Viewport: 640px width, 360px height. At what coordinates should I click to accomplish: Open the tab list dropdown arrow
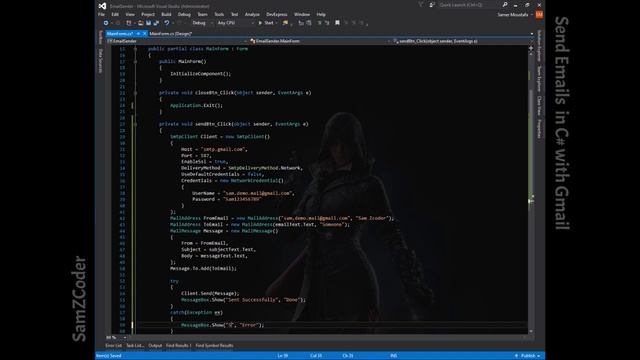coord(532,34)
